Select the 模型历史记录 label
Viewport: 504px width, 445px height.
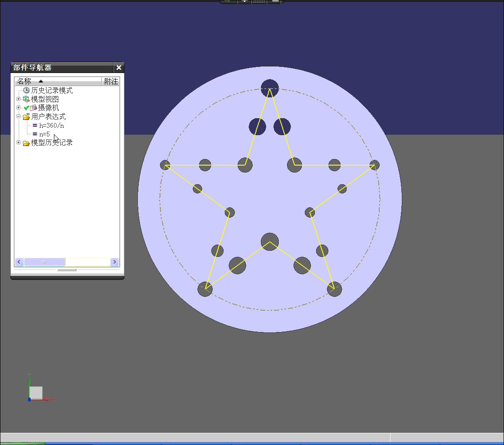(52, 143)
